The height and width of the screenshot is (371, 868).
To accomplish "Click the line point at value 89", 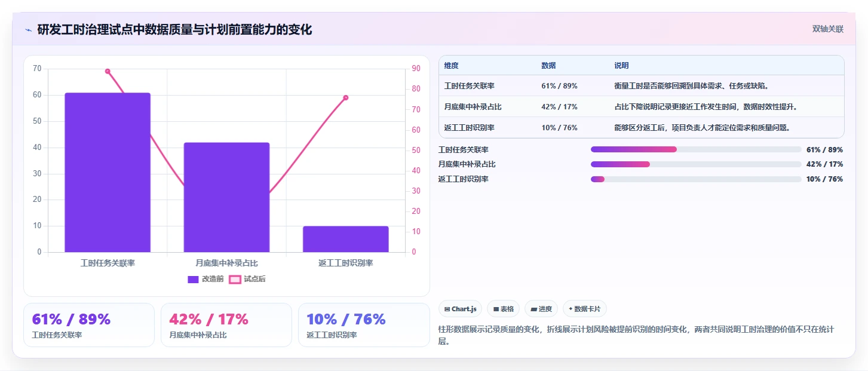I will 108,71.
